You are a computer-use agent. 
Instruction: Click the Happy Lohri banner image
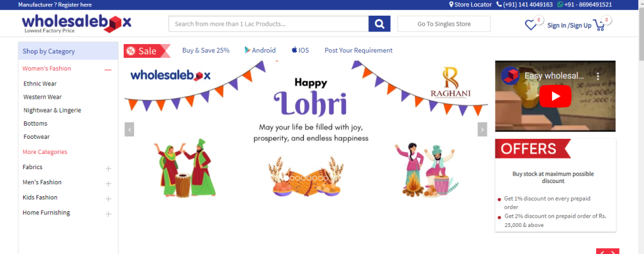(x=306, y=130)
